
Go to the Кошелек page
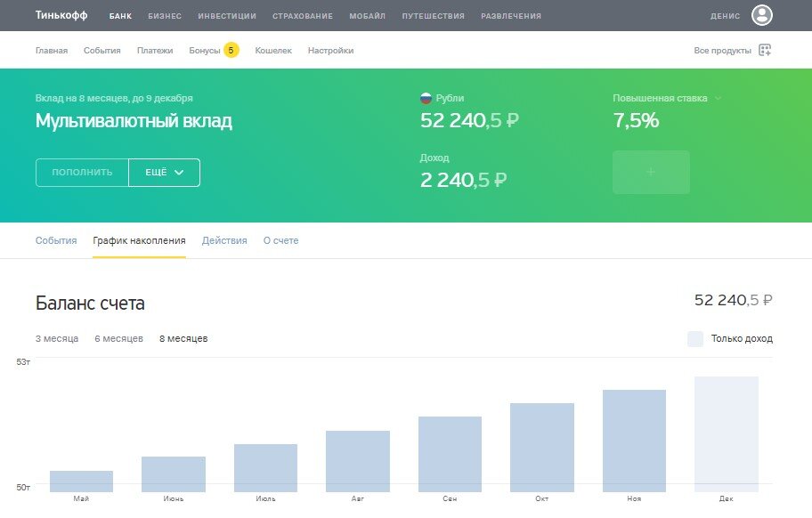273,51
